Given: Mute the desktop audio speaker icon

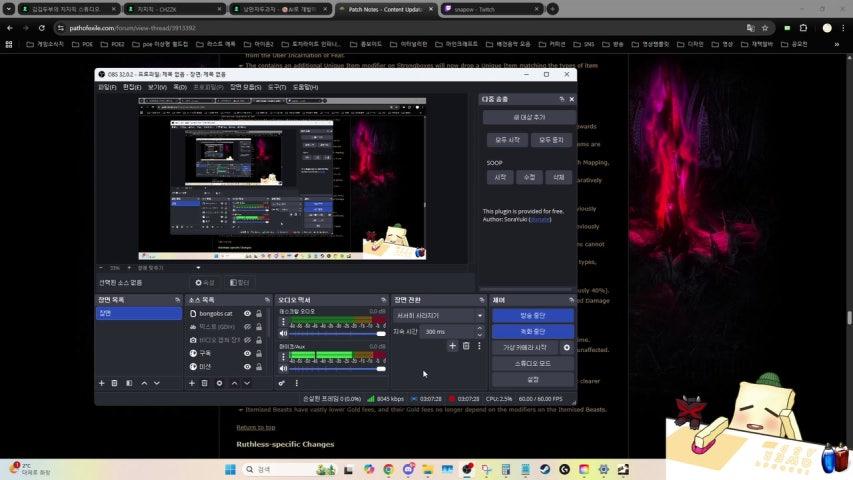Looking at the screenshot, I should click(283, 333).
